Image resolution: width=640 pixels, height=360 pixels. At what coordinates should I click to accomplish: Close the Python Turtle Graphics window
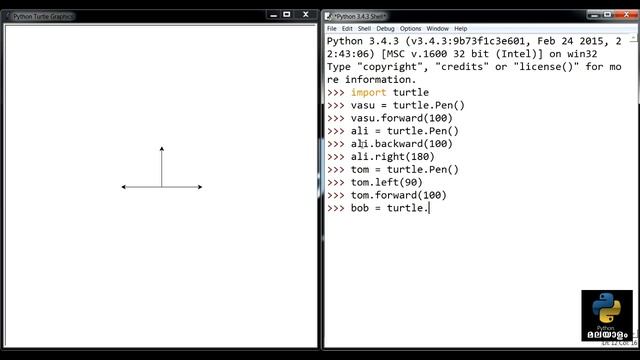306,15
